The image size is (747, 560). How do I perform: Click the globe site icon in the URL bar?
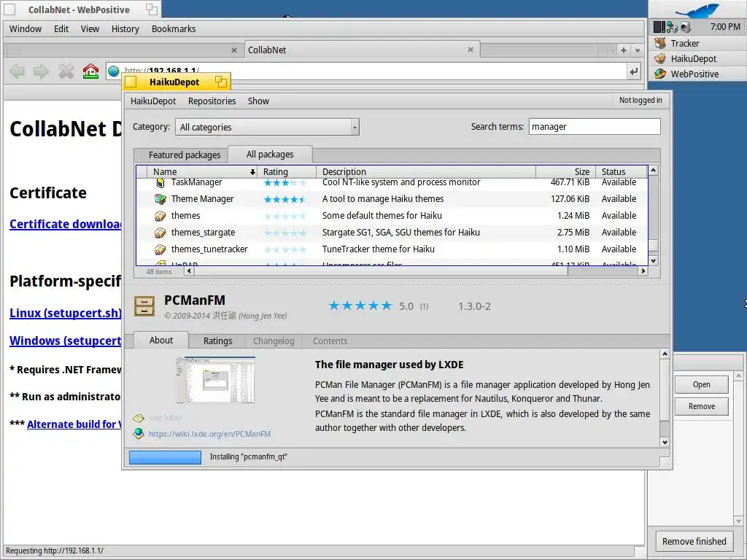[113, 71]
